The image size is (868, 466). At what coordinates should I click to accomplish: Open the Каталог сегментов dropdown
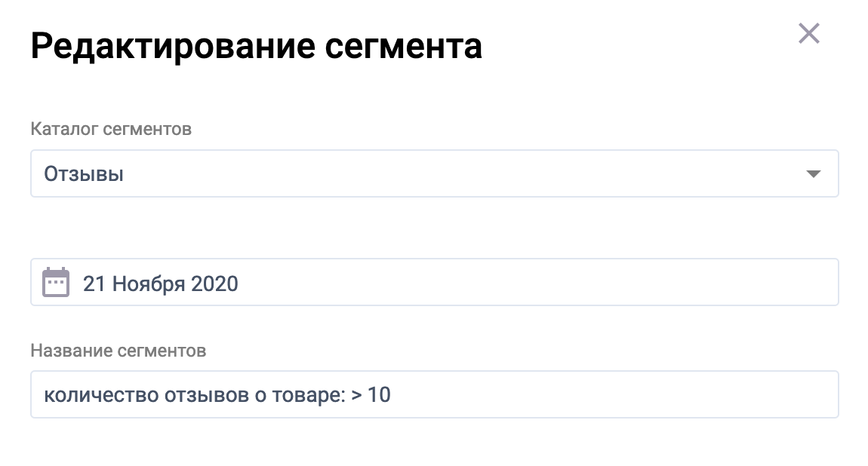435,173
